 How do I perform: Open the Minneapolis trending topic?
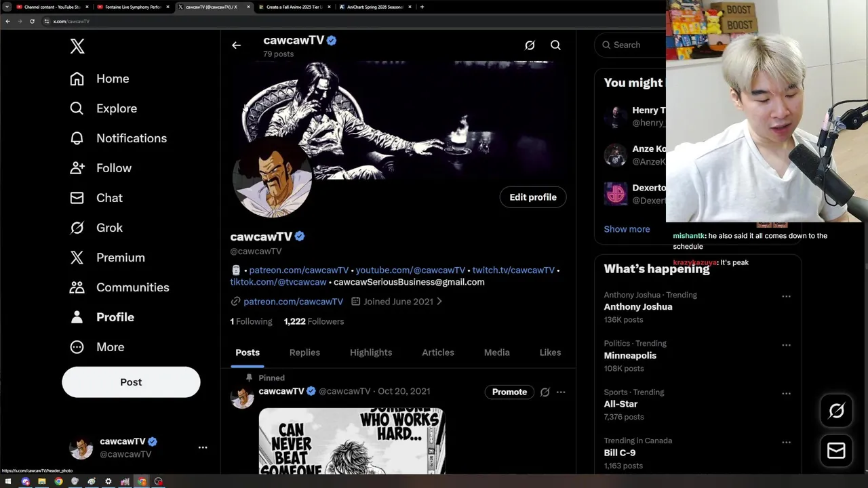[x=630, y=356]
